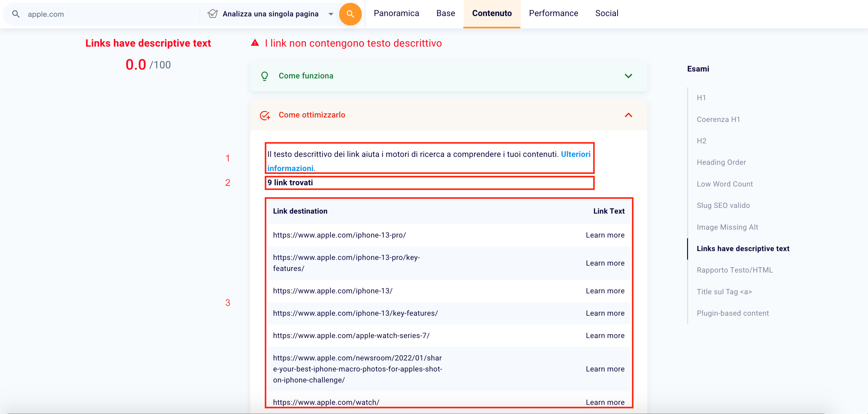Click the single page analysis icon
The width and height of the screenshot is (868, 414).
click(213, 14)
